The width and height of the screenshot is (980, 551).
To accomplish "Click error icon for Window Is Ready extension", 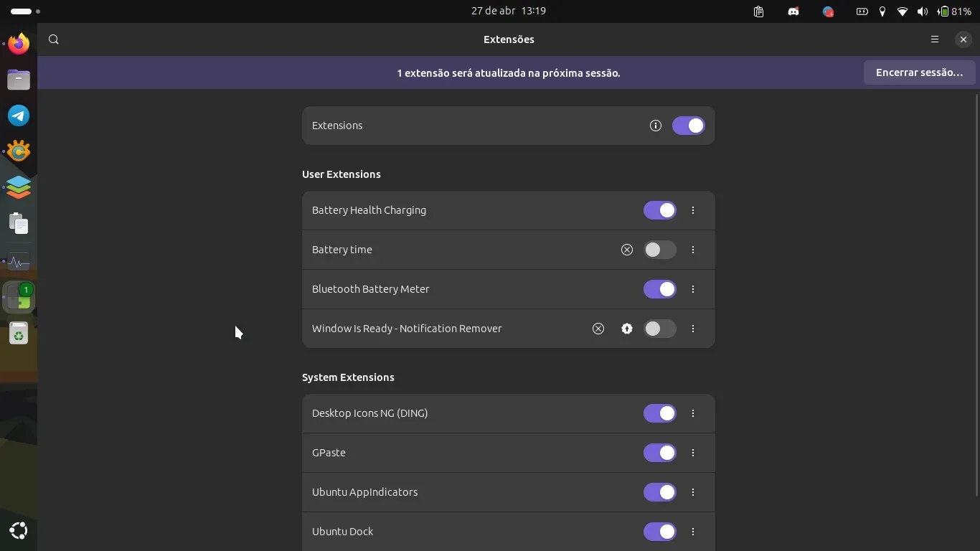I will point(598,329).
